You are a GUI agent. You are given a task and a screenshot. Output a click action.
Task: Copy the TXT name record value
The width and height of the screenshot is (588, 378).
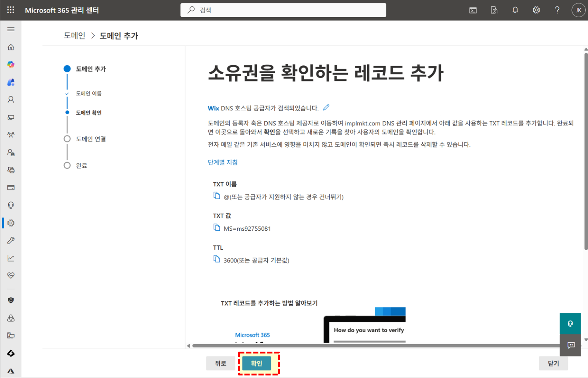click(217, 196)
